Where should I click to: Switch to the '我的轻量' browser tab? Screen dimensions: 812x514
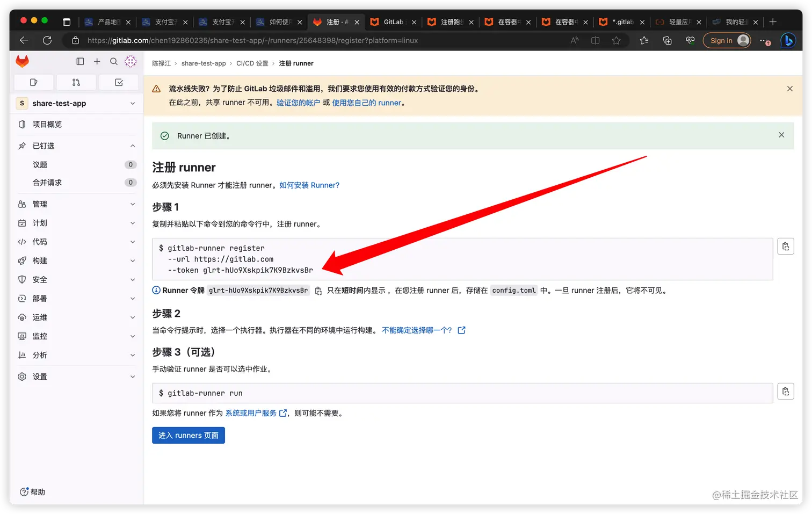735,22
